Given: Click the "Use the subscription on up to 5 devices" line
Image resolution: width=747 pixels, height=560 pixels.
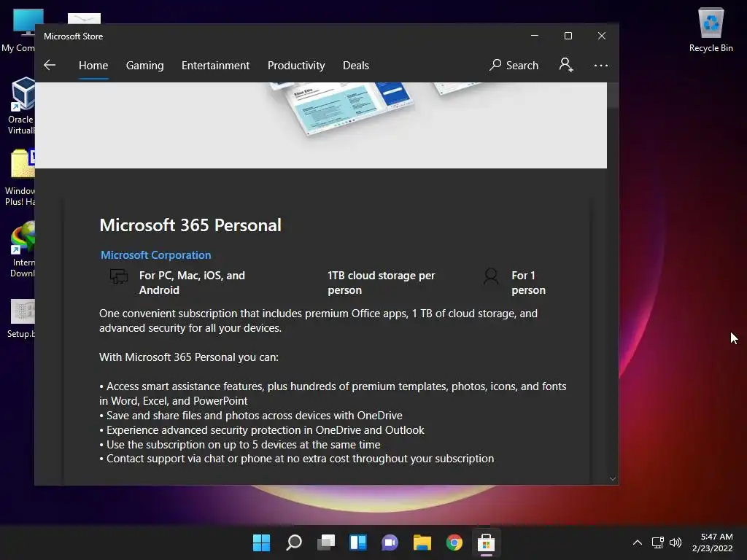Looking at the screenshot, I should (240, 445).
